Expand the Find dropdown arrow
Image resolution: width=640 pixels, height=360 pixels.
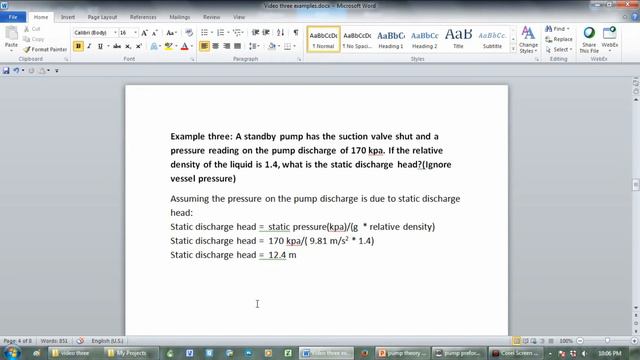(568, 29)
